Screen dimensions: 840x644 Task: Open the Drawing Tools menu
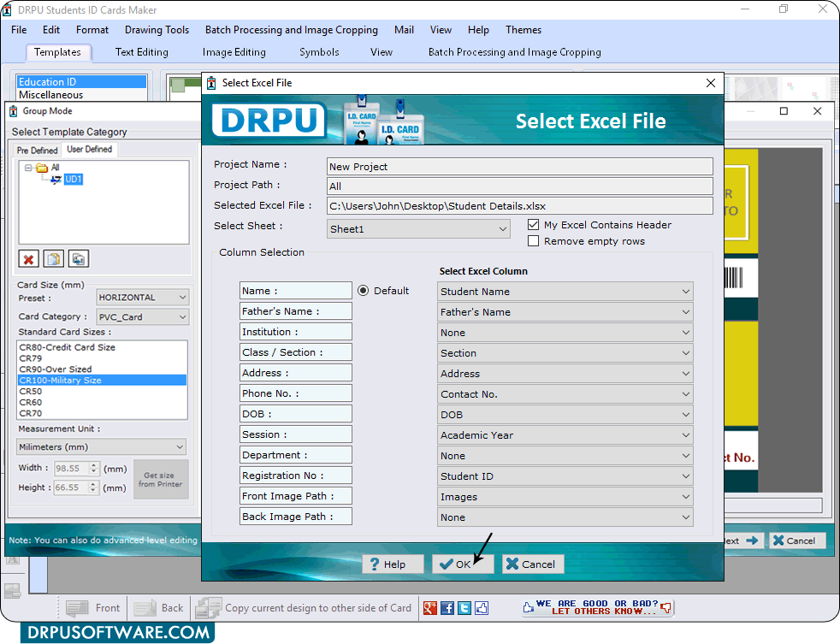point(157,30)
